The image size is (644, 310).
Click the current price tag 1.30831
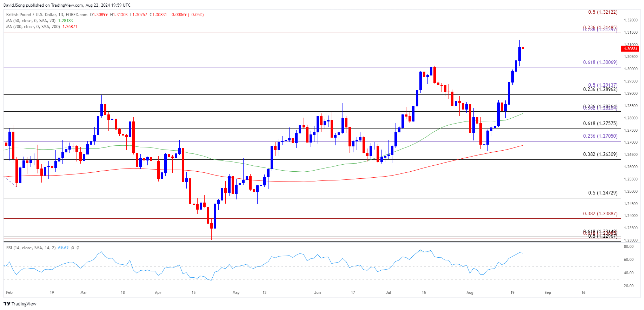click(630, 49)
